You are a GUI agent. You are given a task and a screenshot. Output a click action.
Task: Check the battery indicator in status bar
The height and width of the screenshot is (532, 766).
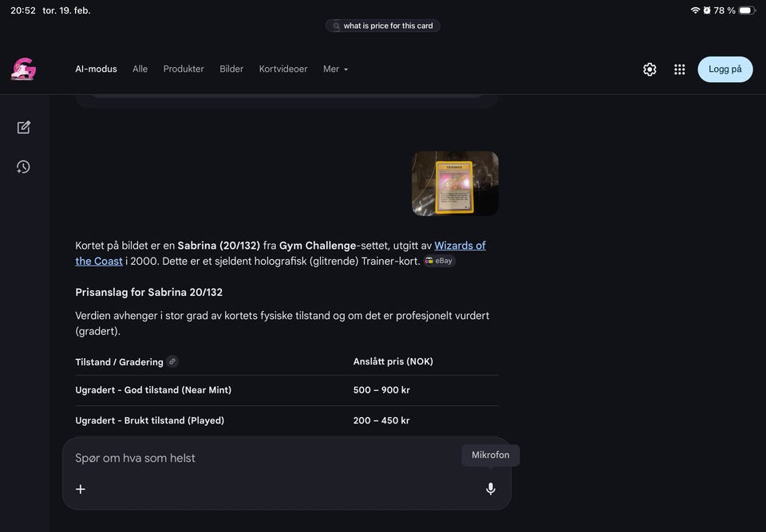[747, 10]
